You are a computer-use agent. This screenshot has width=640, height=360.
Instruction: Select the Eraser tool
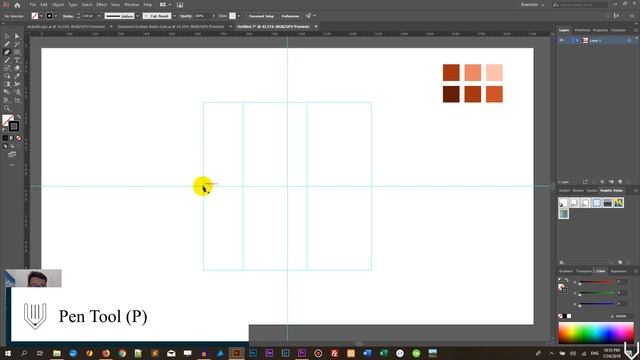coord(17,68)
